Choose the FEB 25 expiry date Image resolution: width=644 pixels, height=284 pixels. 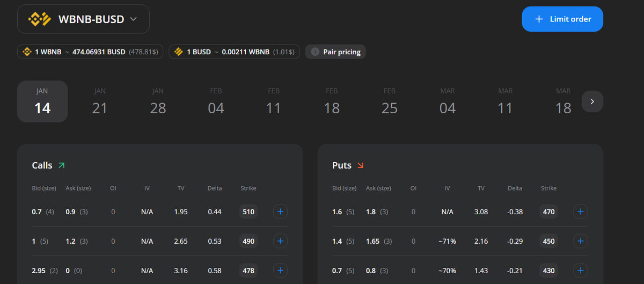coord(390,101)
